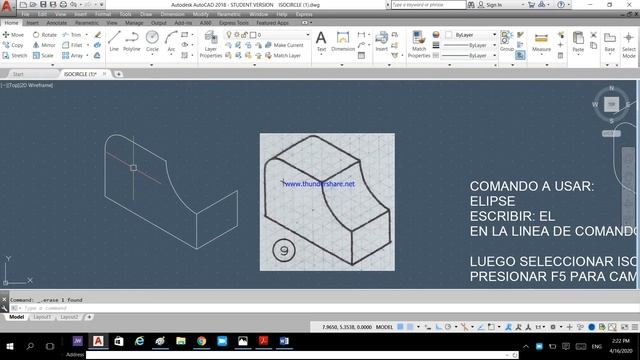Switch to the Manage ribbon tab

click(134, 23)
